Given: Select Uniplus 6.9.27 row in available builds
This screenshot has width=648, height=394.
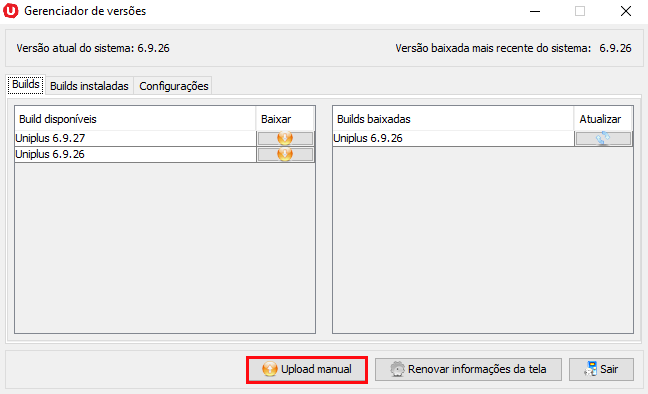Looking at the screenshot, I should click(136, 138).
